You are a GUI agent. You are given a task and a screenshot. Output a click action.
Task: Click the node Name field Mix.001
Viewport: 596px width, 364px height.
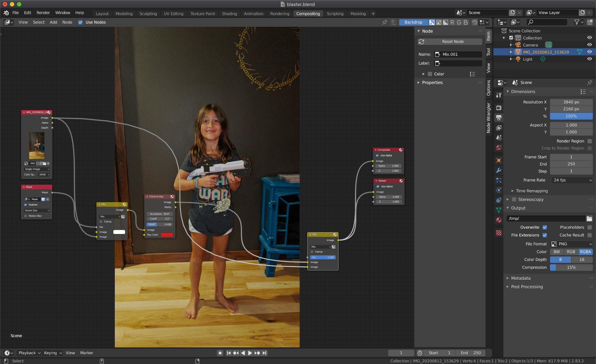pos(458,54)
